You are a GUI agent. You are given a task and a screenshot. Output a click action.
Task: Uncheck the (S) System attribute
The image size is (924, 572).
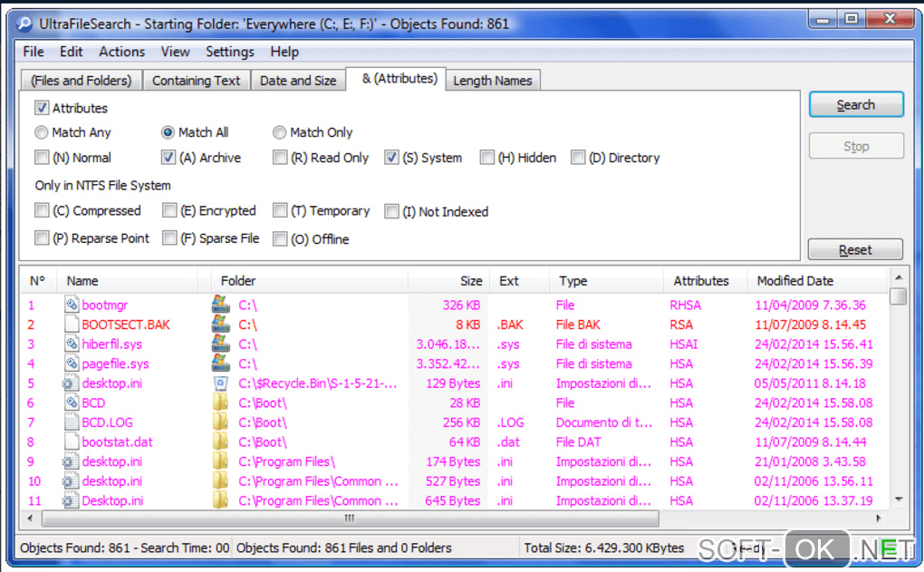pyautogui.click(x=391, y=158)
